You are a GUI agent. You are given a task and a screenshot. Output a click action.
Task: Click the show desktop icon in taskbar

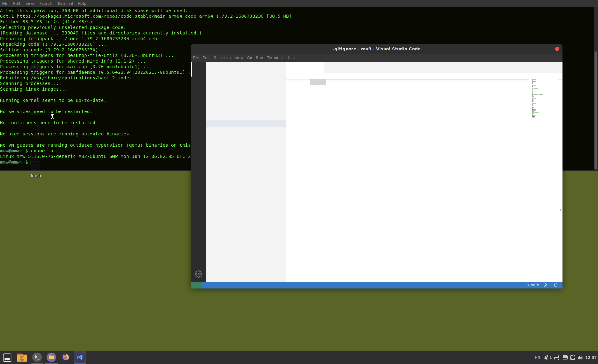pyautogui.click(x=7, y=357)
